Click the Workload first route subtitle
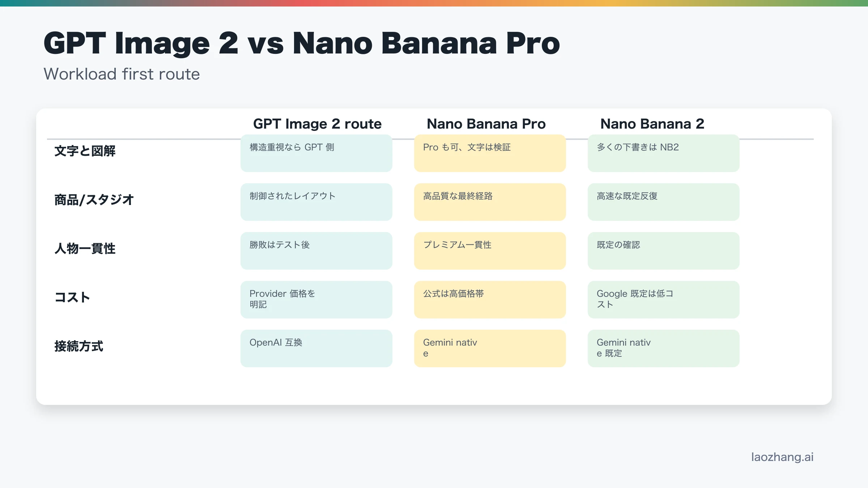The height and width of the screenshot is (488, 868). click(x=122, y=74)
